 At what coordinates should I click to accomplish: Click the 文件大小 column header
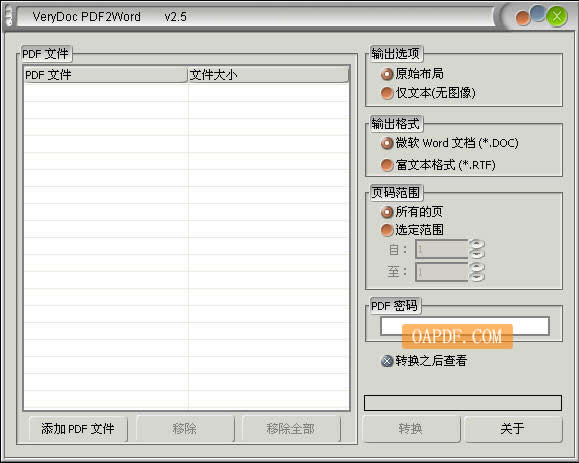coord(268,75)
